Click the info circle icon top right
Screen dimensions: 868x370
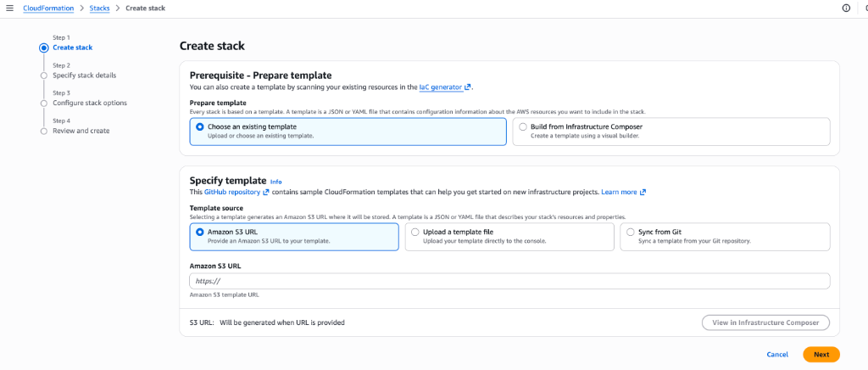tap(845, 8)
